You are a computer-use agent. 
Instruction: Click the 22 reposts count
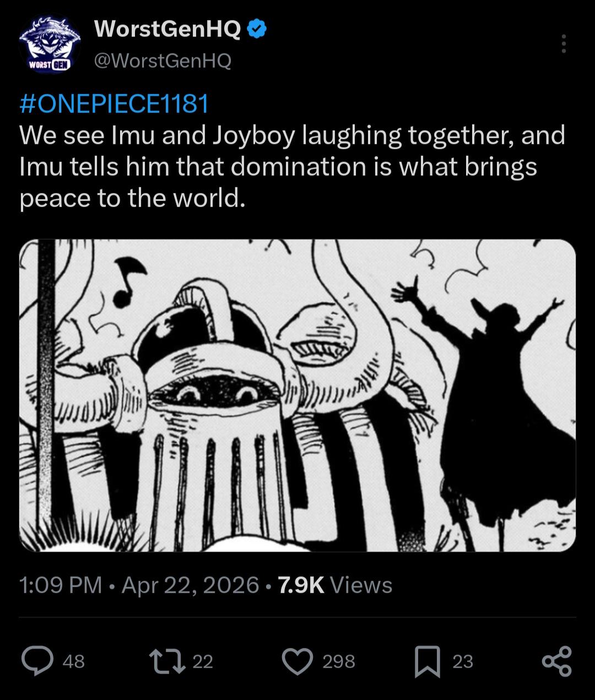click(203, 661)
